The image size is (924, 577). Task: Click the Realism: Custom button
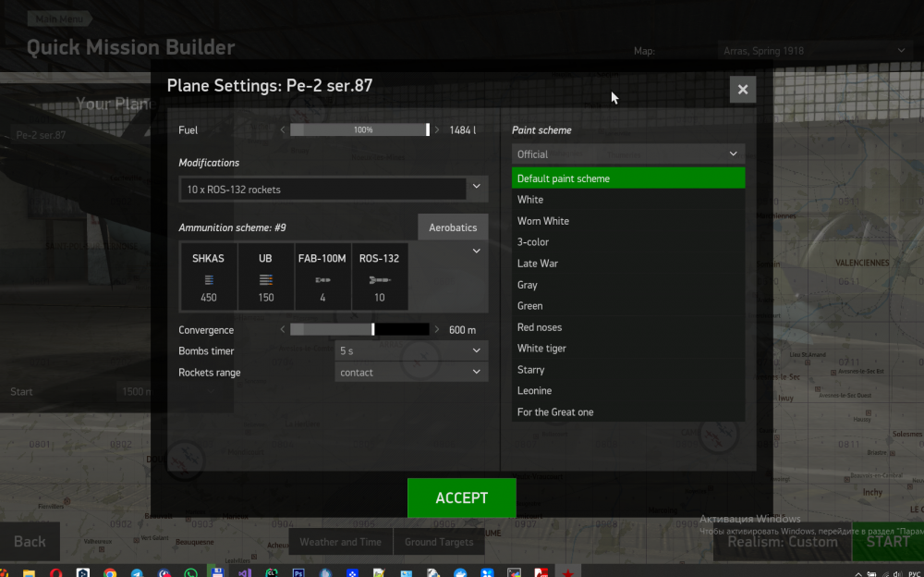click(782, 542)
